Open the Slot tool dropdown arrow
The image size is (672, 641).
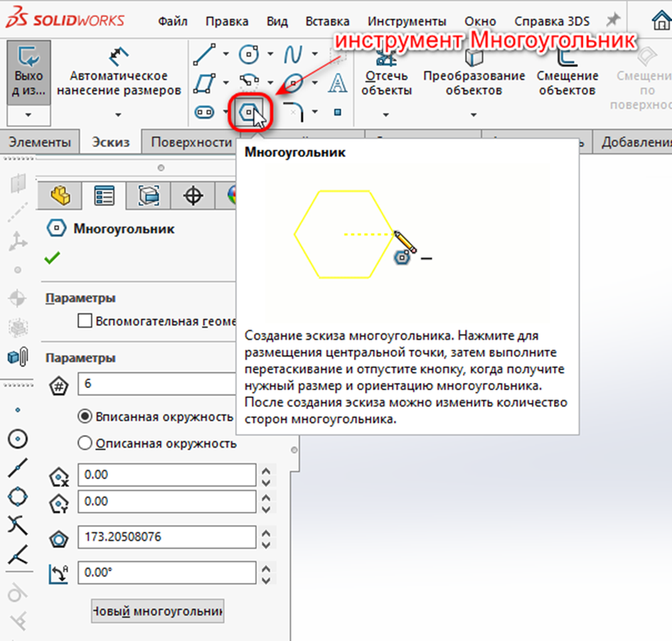click(226, 112)
